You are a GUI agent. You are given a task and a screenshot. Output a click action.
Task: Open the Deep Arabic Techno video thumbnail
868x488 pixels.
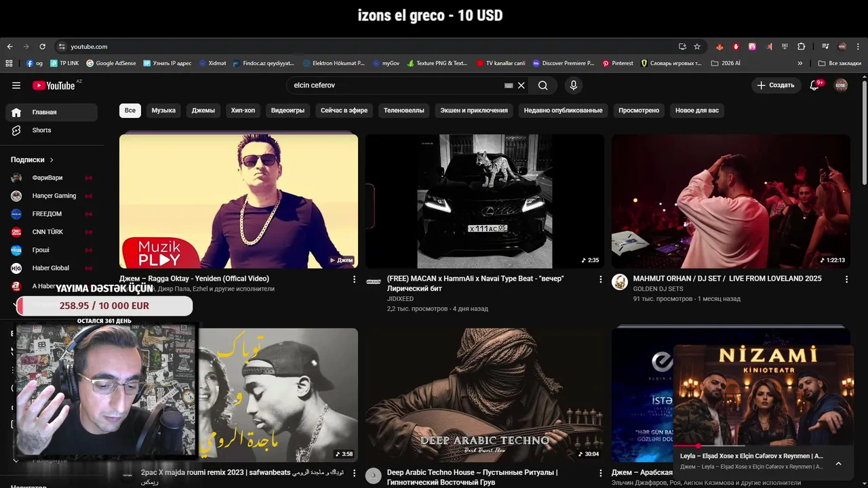coord(484,395)
